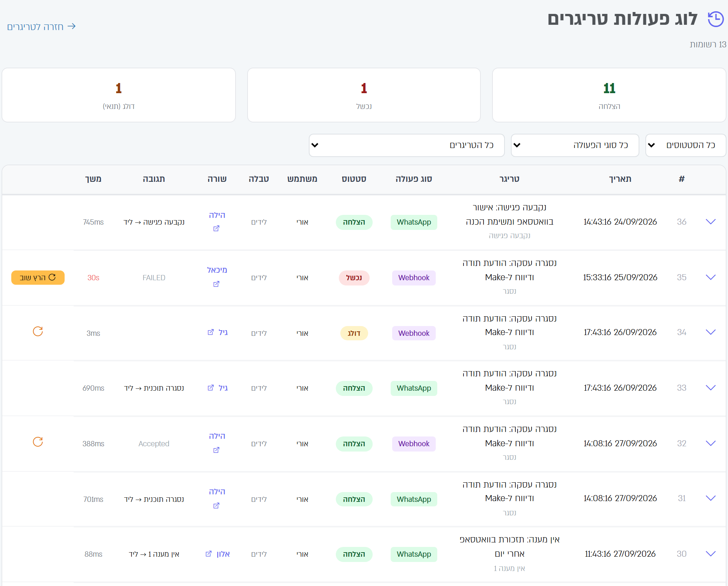Screen dimensions: 728x586
Task: Click the נכשל summary card showing 1
Action: pyautogui.click(x=364, y=95)
